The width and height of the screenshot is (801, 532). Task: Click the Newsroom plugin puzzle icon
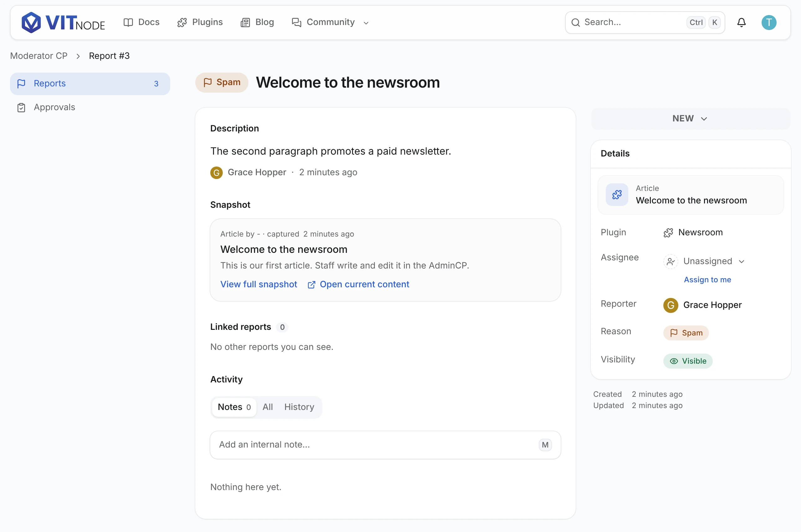point(668,233)
